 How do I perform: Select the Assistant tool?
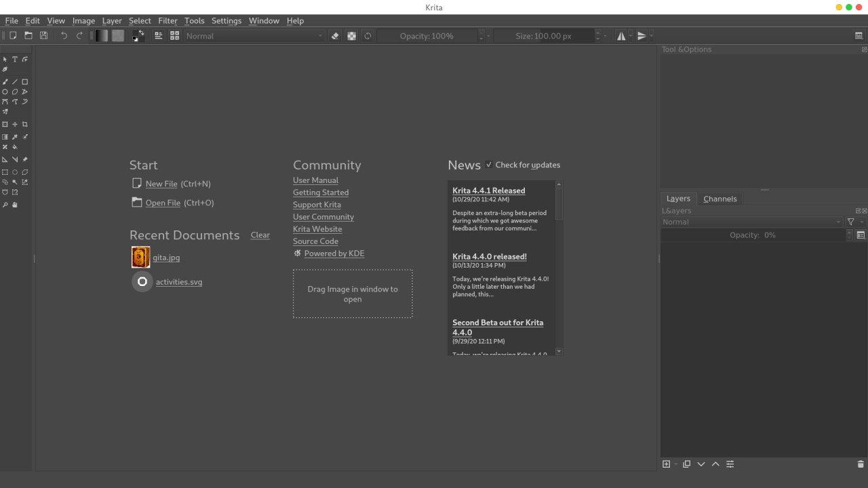[x=5, y=159]
